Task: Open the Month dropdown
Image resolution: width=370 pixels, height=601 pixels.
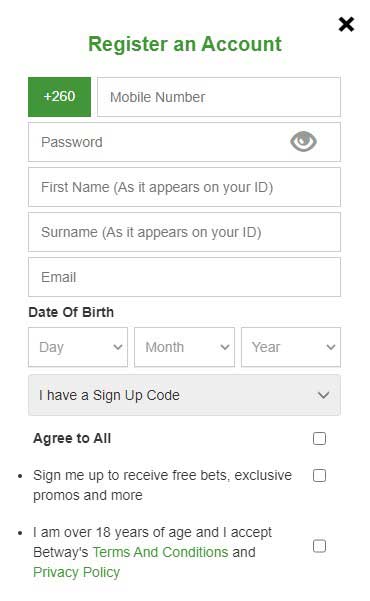Action: 184,347
